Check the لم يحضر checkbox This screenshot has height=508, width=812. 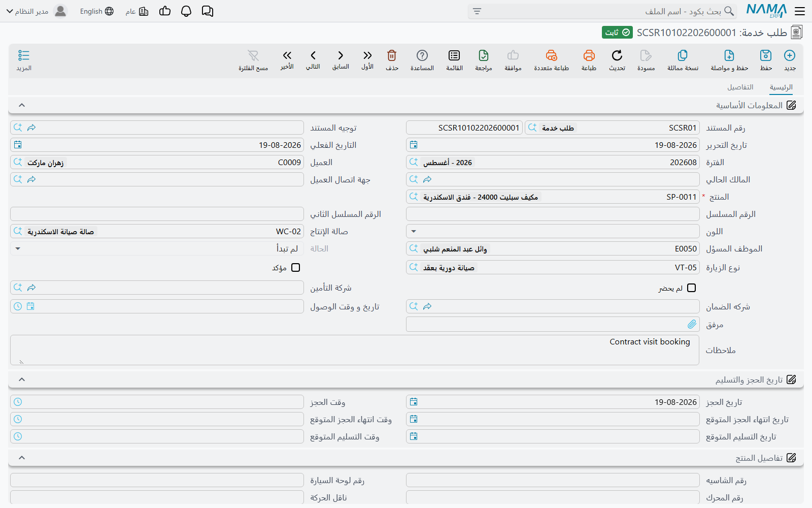point(691,288)
